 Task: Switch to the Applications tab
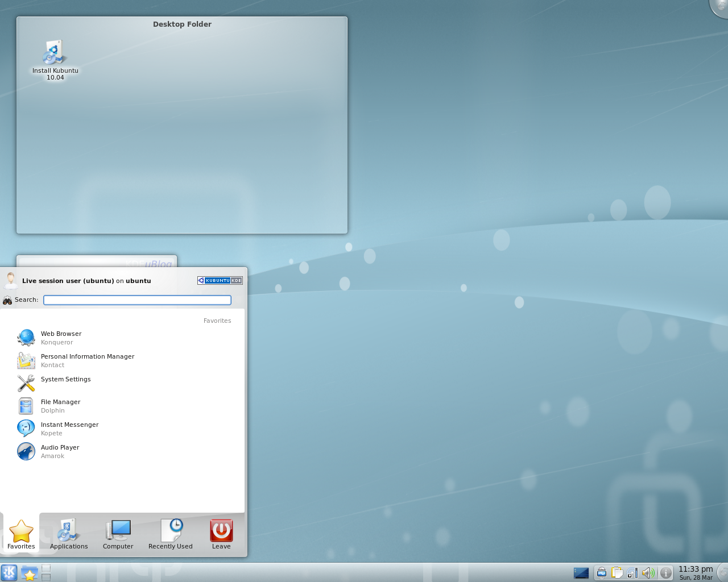pyautogui.click(x=69, y=534)
